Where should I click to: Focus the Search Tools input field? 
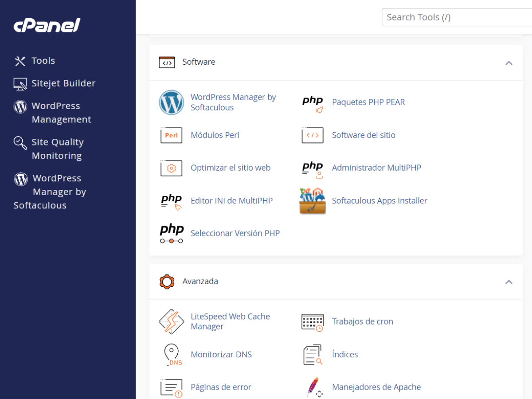point(457,17)
